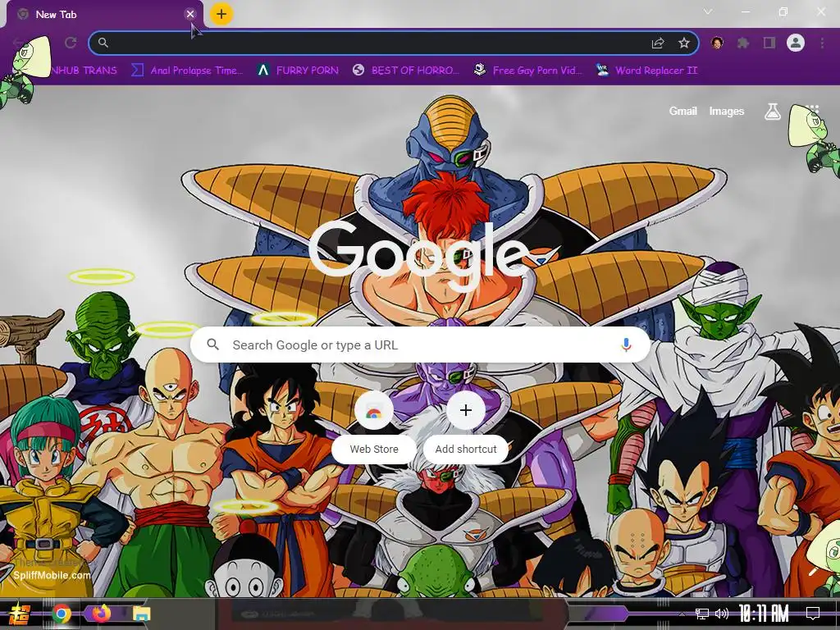The image size is (840, 630).
Task: Click the Add shortcut label
Action: [x=466, y=449]
